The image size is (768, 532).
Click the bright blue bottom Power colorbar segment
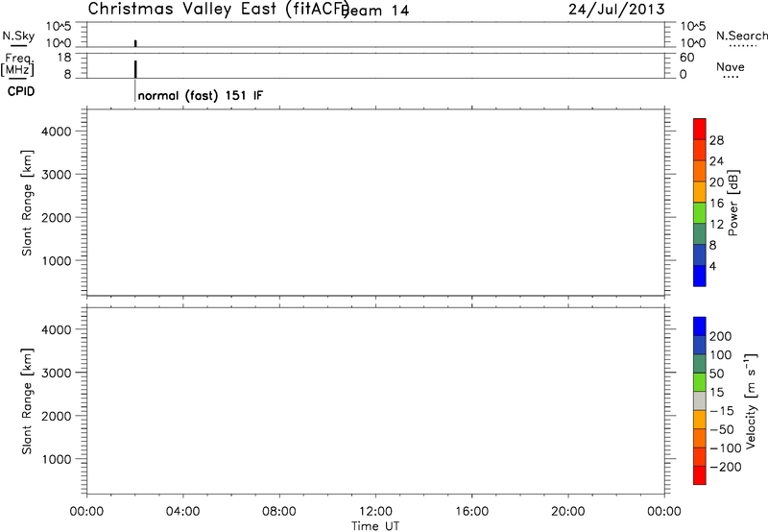tap(700, 276)
